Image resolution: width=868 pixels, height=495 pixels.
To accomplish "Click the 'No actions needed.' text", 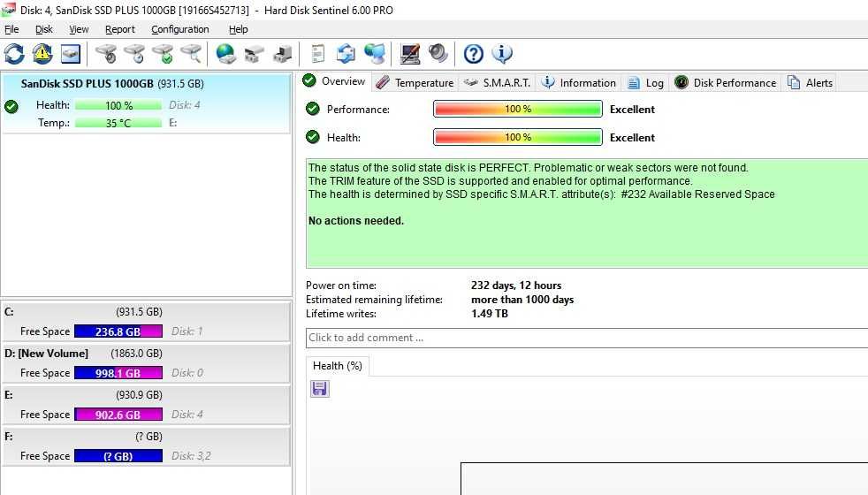I will point(356,220).
